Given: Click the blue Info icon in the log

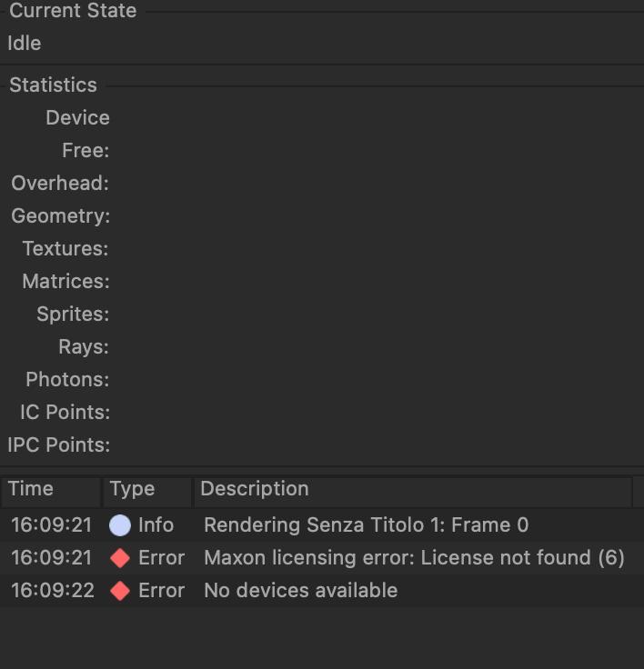Looking at the screenshot, I should click(x=120, y=524).
